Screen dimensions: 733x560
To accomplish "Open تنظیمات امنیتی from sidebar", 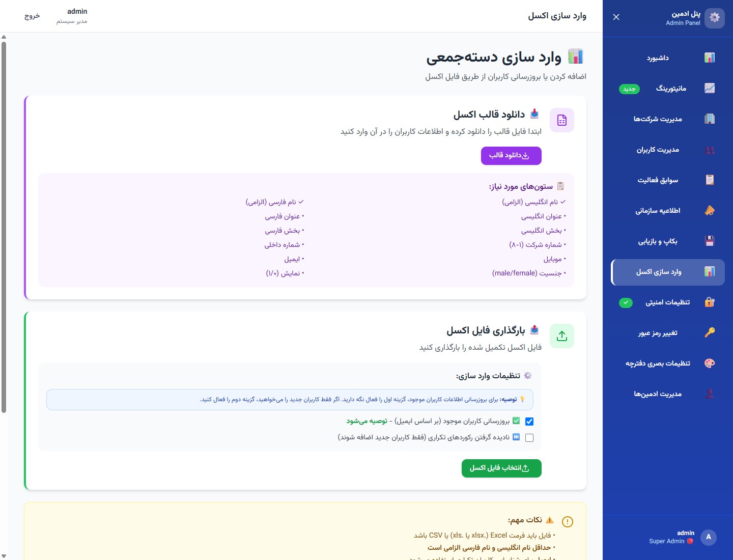I will pos(668,302).
